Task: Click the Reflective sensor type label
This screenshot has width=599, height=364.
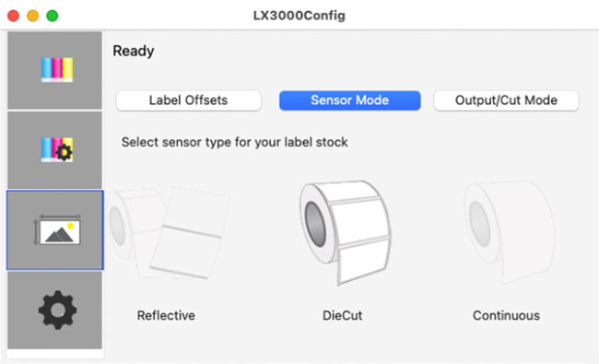Action: coord(166,315)
